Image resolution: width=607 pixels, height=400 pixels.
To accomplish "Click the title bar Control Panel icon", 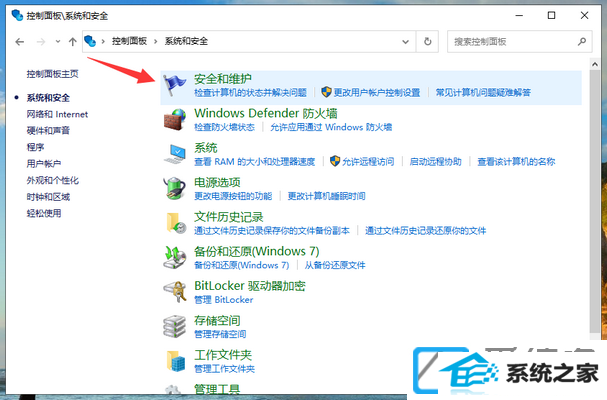I will (17, 15).
